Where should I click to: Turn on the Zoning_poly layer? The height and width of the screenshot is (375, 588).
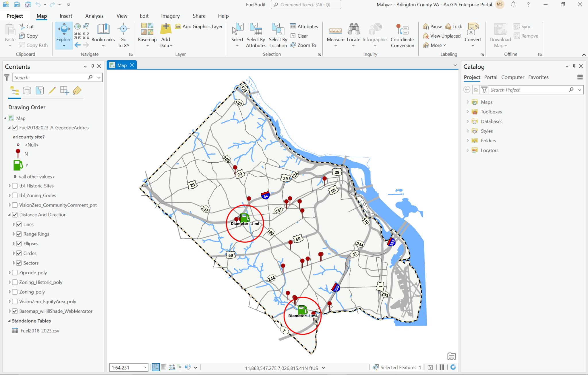(x=15, y=292)
